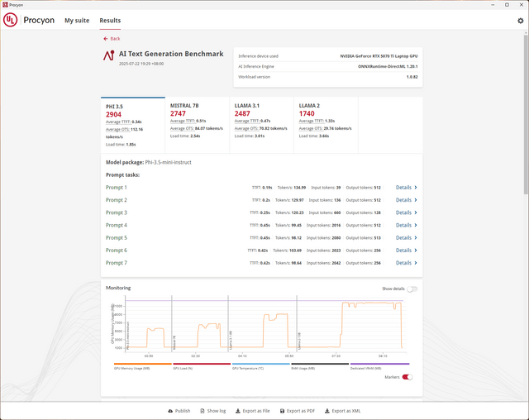Click the Phi-3.5-mini-instruct model package text

tap(168, 162)
